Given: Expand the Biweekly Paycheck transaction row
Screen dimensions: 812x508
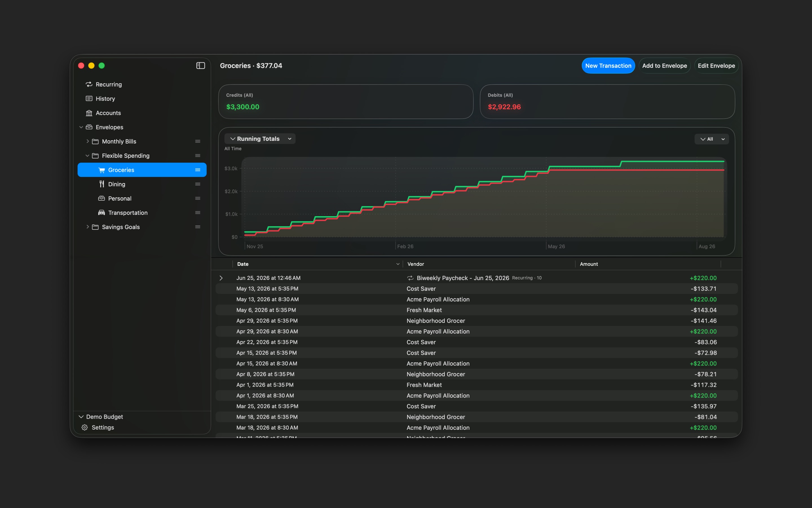Looking at the screenshot, I should click(221, 278).
